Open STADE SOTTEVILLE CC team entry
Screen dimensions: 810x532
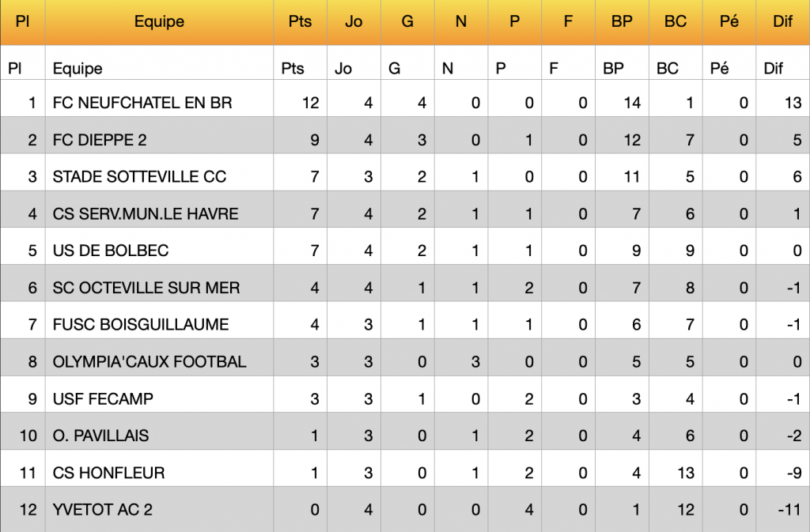[x=139, y=177]
